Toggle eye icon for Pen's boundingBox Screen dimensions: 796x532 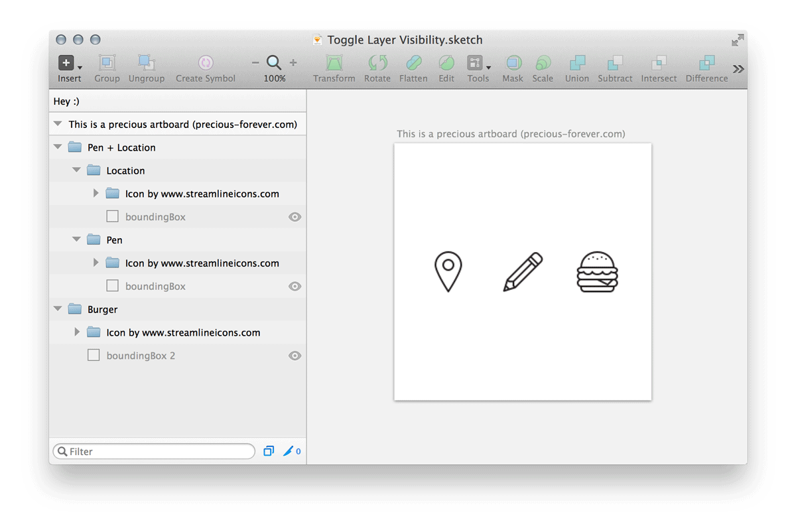[295, 287]
